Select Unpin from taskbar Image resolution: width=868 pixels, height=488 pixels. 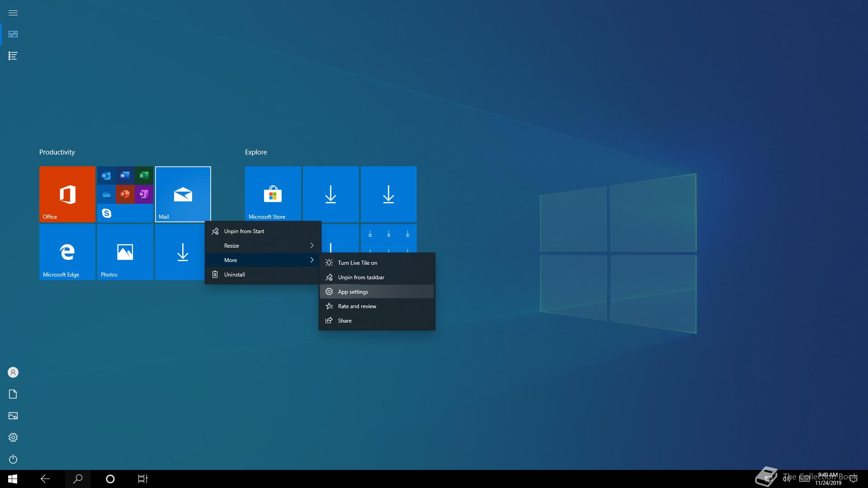[x=377, y=277]
